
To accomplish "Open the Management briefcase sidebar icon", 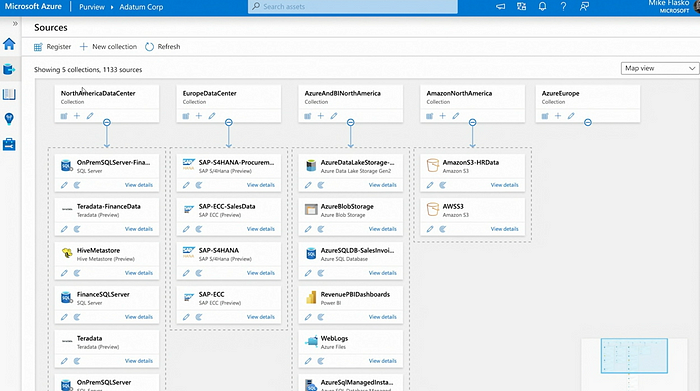I will tap(9, 144).
